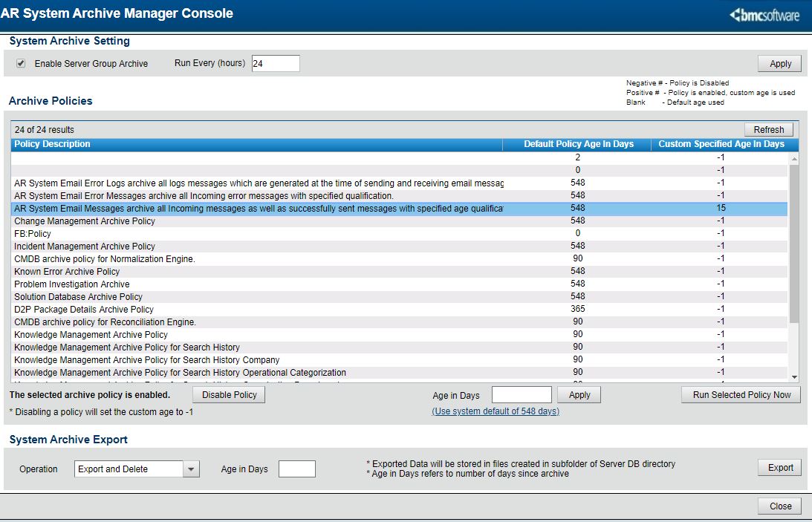Click the Policy Description column header
Image resolution: width=812 pixels, height=522 pixels.
coord(52,144)
